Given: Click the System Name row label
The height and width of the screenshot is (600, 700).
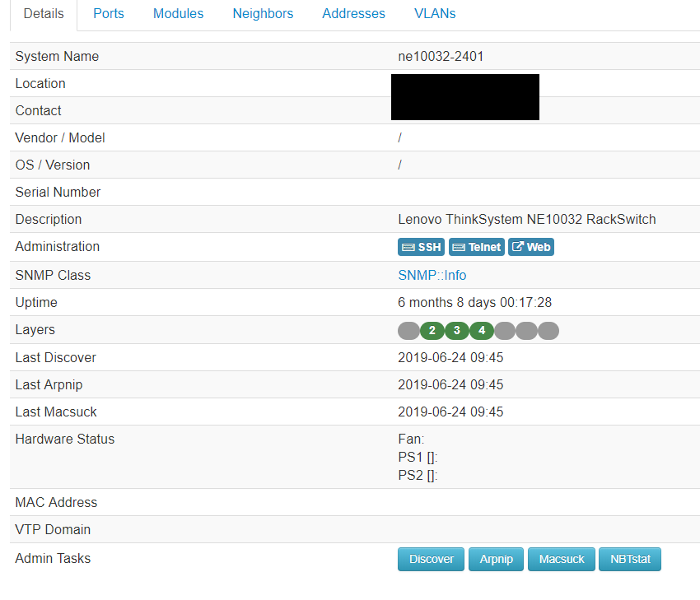Looking at the screenshot, I should click(x=57, y=57).
